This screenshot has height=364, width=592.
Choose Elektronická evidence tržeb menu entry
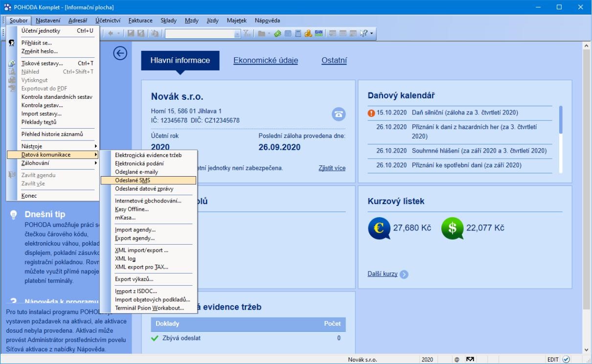pyautogui.click(x=148, y=155)
